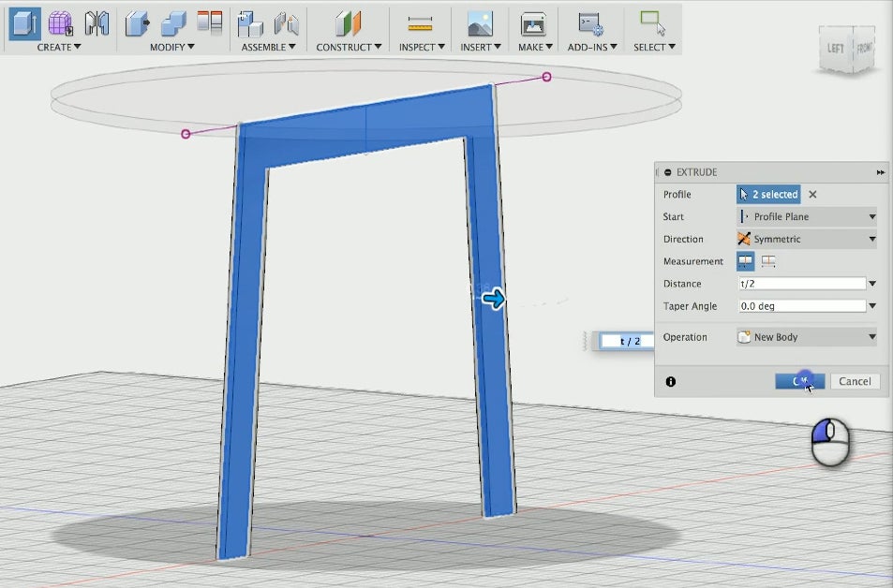Open the Operation New Body dropdown

(x=807, y=337)
